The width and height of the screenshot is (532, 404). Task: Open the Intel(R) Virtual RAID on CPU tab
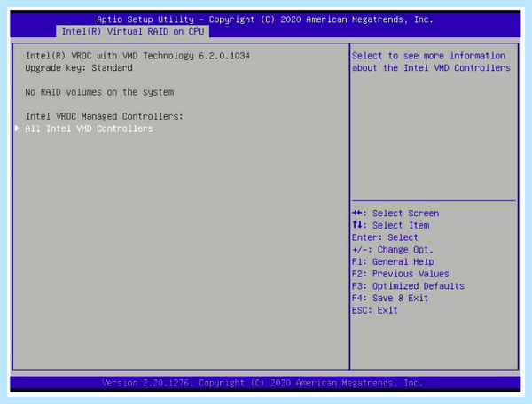coord(133,32)
